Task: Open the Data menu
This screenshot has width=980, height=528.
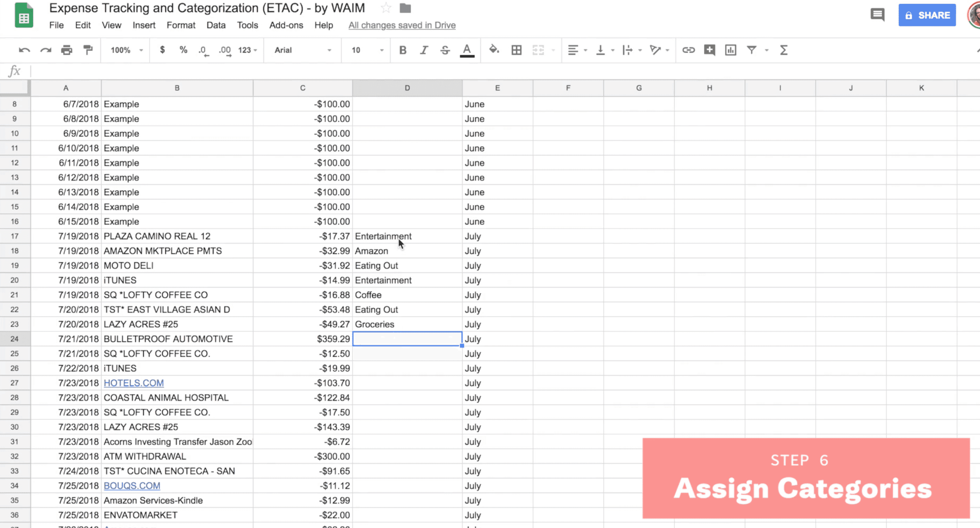Action: point(216,25)
